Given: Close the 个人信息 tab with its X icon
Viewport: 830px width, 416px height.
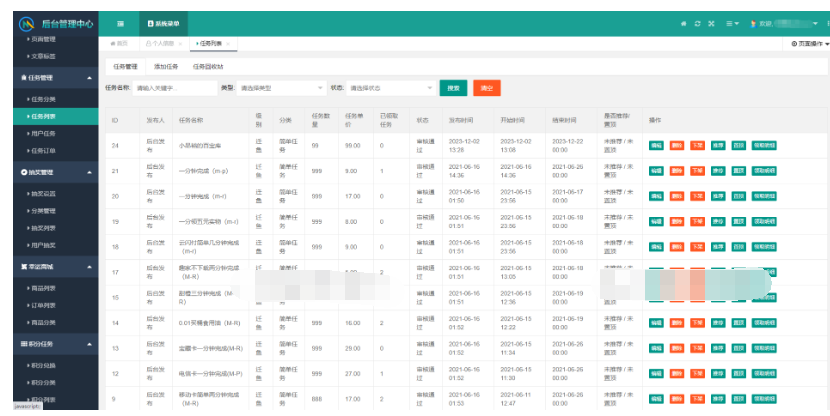Looking at the screenshot, I should pos(181,44).
